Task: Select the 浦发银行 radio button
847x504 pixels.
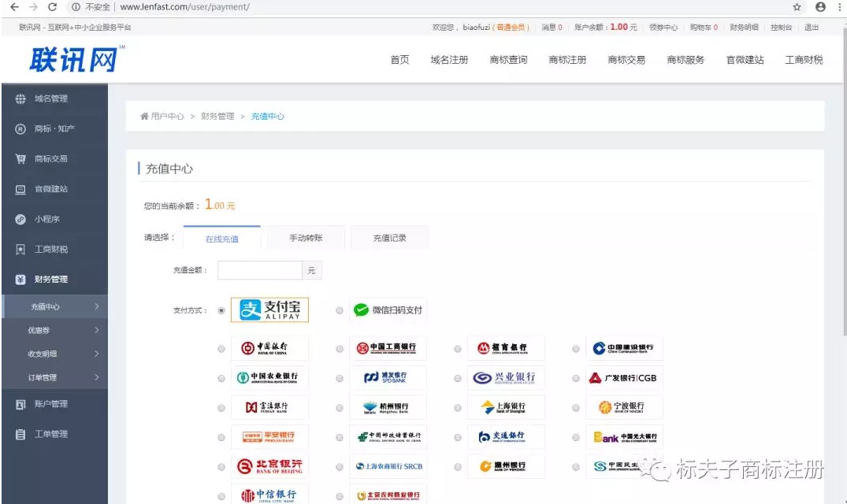Action: click(340, 378)
